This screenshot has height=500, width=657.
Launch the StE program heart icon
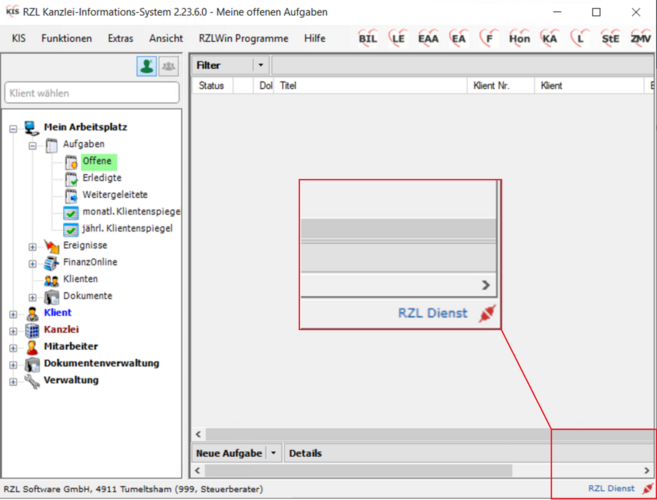click(x=610, y=38)
